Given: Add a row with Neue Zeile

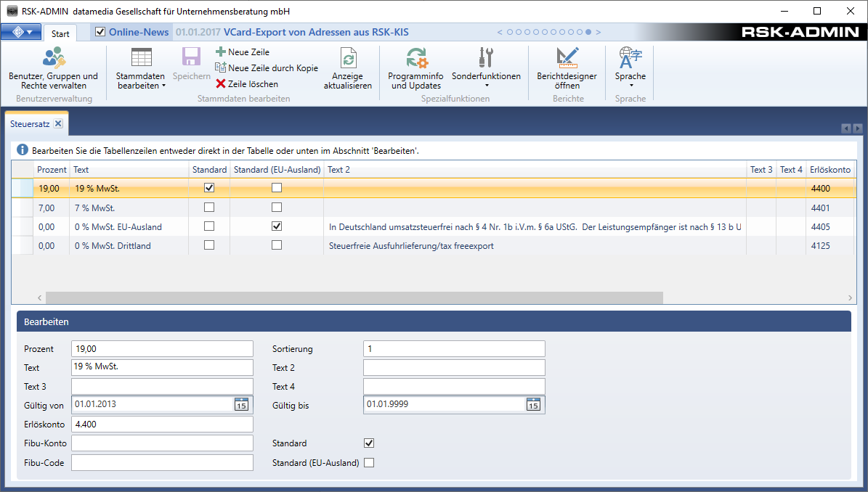Looking at the screenshot, I should 243,52.
